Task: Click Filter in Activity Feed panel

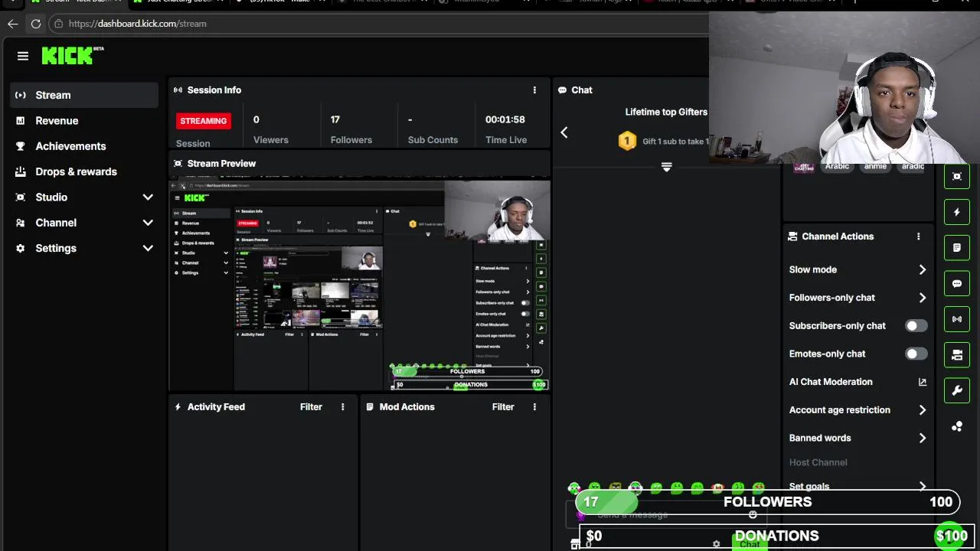Action: coord(311,407)
